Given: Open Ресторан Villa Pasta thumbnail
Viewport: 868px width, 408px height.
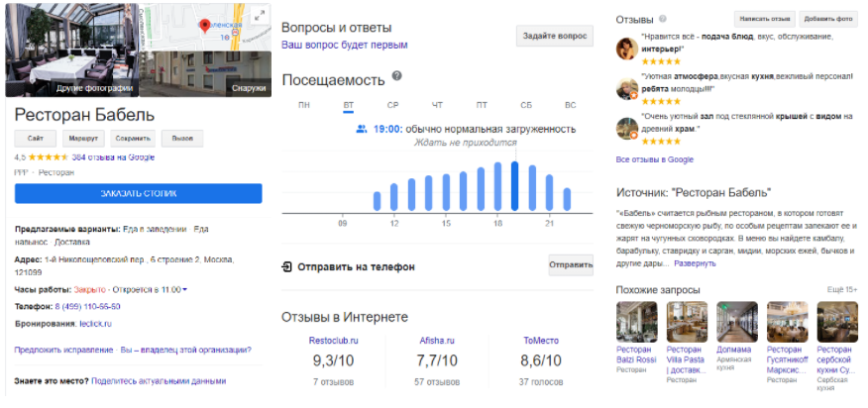Looking at the screenshot, I should point(687,322).
